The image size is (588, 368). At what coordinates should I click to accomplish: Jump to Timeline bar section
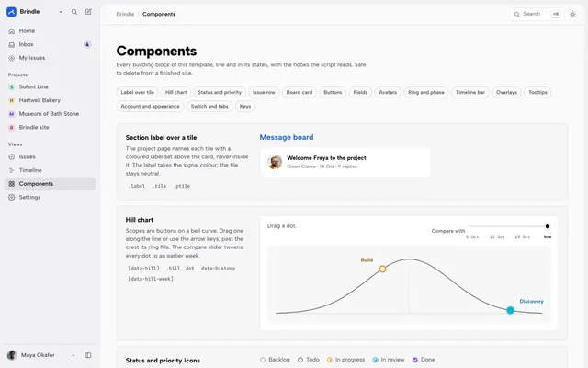point(470,92)
